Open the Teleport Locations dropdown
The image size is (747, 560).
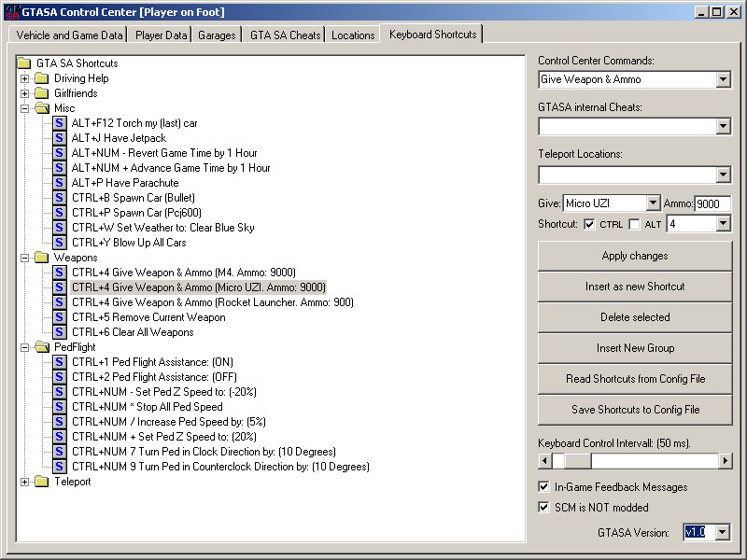726,174
